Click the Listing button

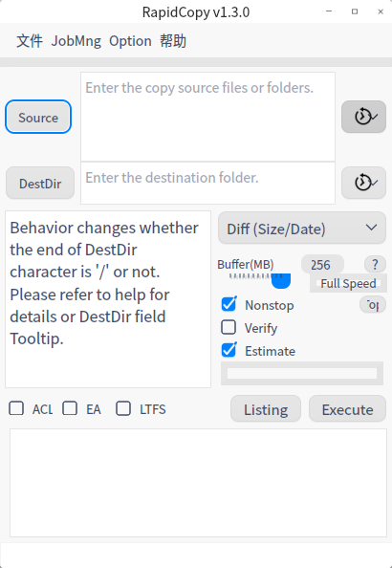pos(266,408)
